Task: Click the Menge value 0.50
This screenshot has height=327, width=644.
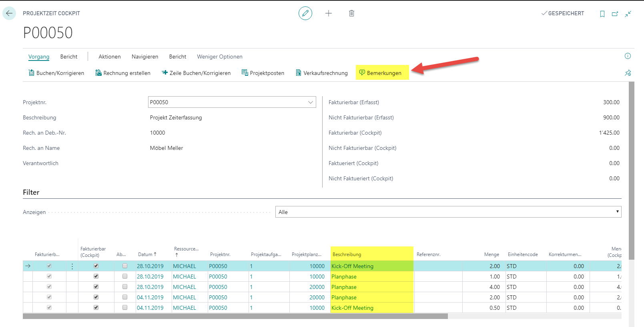Action: tap(495, 308)
